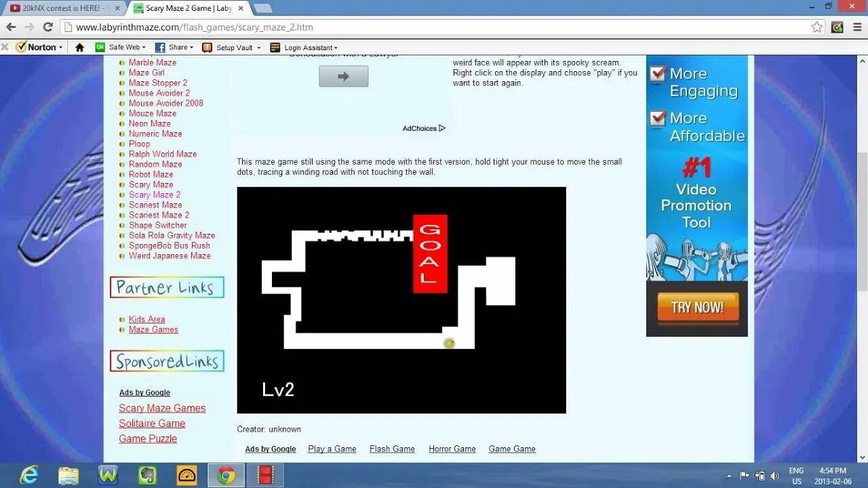
Task: Open the Ralph World Maze link
Action: click(163, 154)
